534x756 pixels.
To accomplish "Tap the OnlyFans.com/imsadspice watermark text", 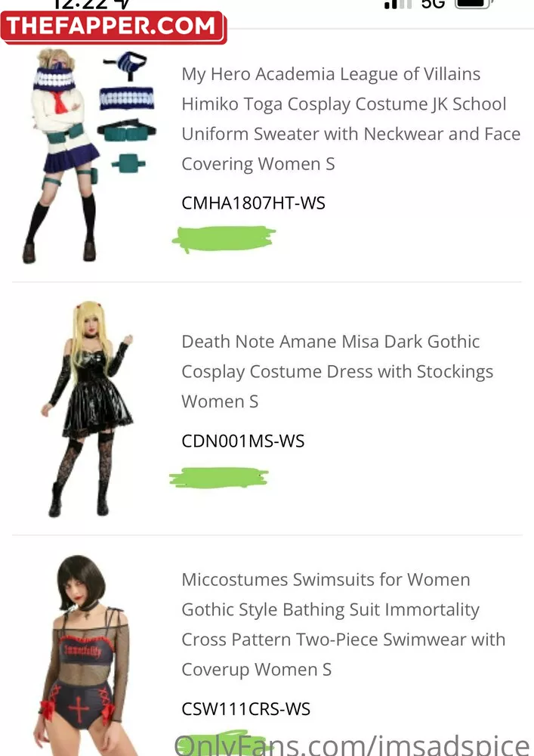I will tap(353, 745).
